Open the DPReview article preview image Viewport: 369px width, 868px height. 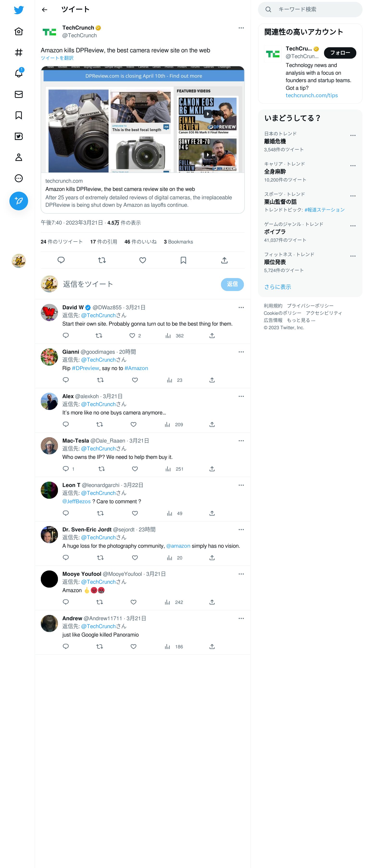point(142,120)
